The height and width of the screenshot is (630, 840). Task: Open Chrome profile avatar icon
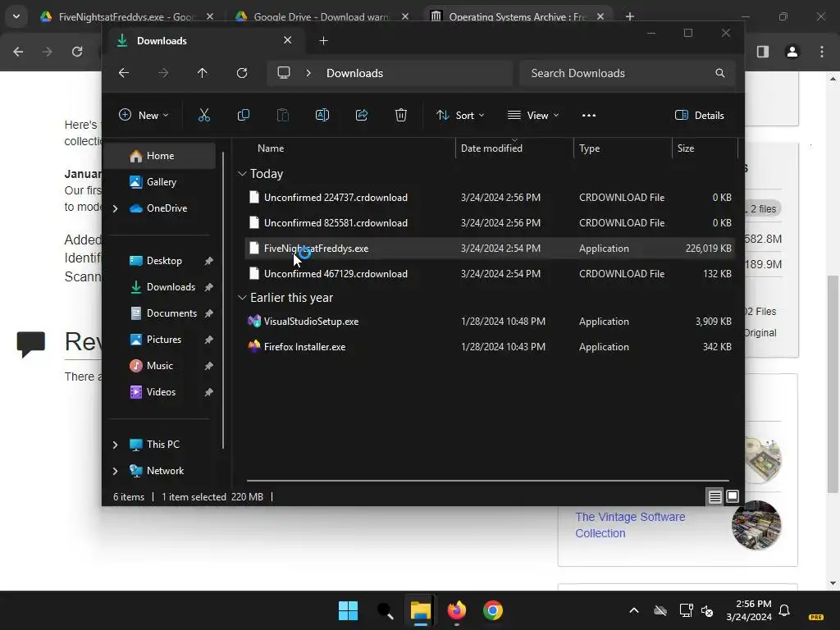[x=792, y=52]
